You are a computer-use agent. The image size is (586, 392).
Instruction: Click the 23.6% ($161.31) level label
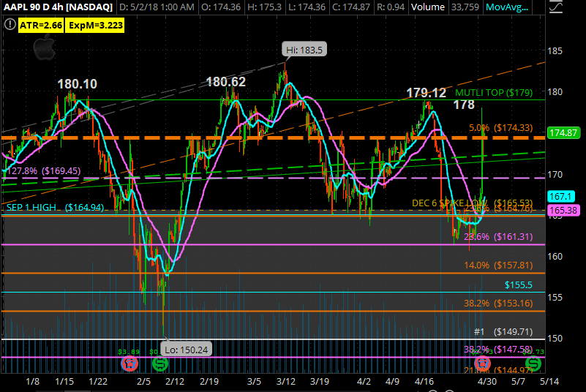(x=498, y=236)
